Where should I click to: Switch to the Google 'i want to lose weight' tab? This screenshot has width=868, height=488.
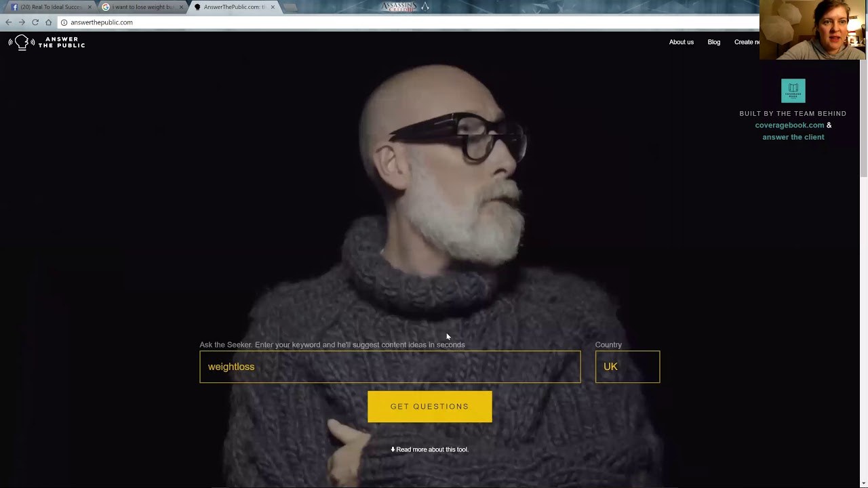pyautogui.click(x=142, y=7)
